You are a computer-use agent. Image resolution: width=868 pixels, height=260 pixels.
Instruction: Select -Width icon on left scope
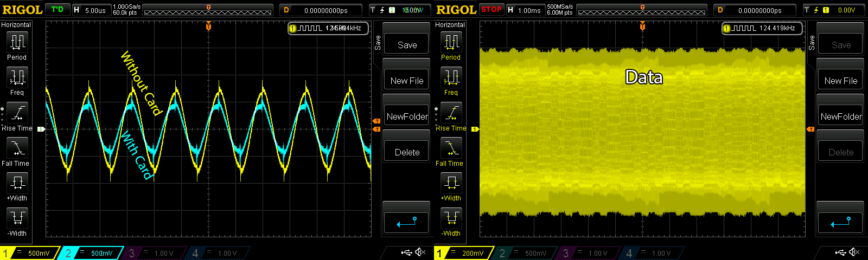coord(17,218)
